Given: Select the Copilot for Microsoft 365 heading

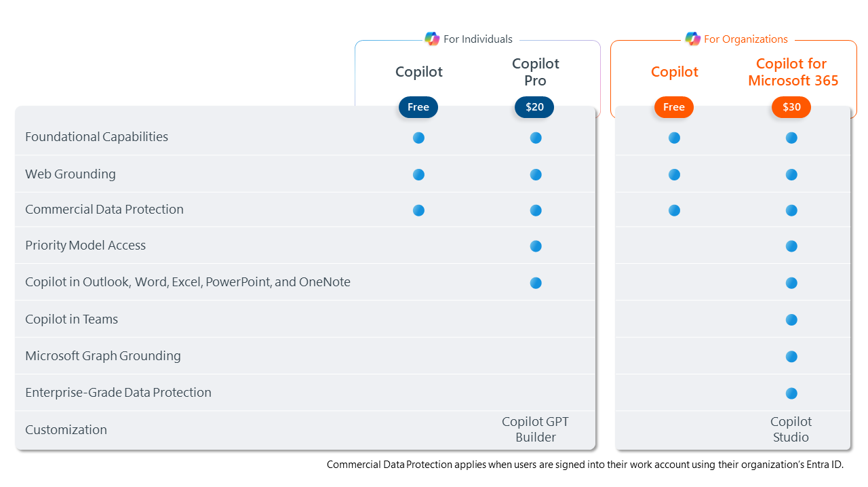Looking at the screenshot, I should point(793,72).
